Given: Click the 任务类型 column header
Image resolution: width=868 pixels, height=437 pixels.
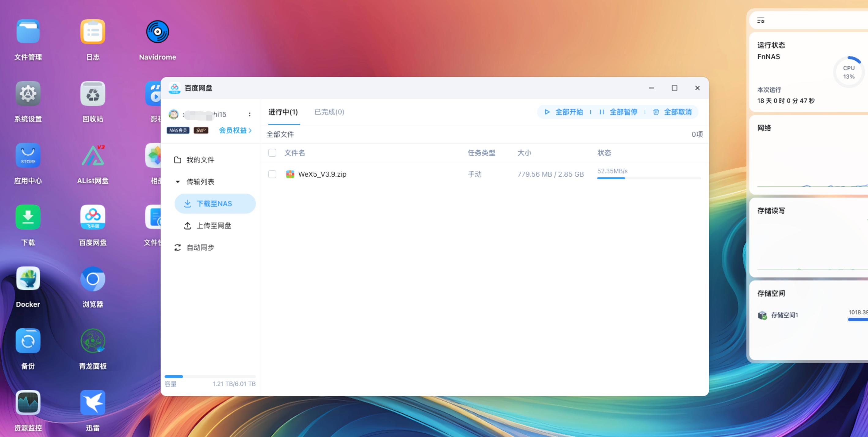Looking at the screenshot, I should point(481,153).
